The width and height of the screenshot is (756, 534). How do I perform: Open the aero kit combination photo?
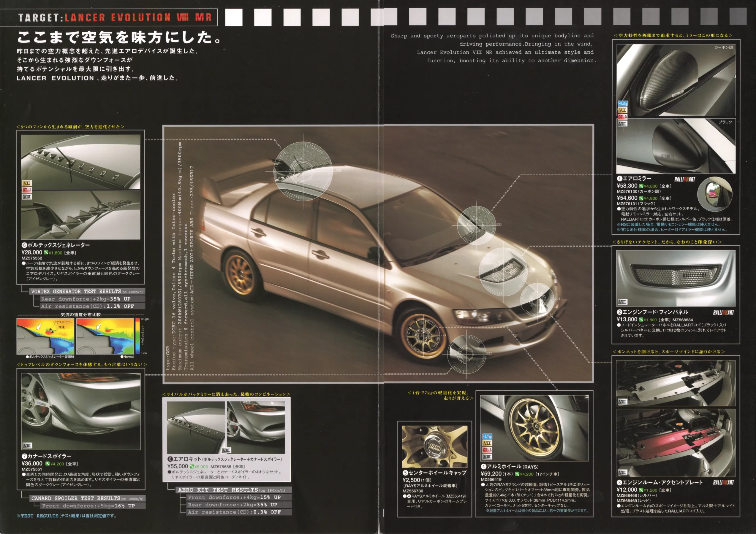(x=226, y=427)
